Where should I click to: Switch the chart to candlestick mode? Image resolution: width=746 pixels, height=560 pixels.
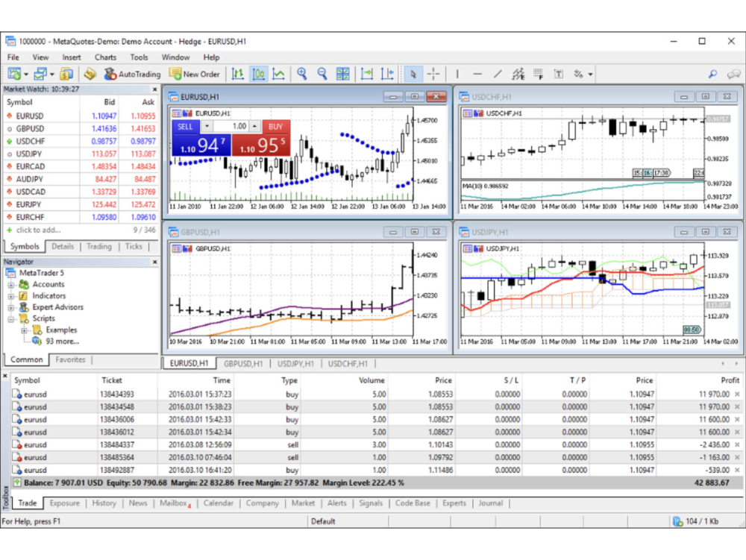pyautogui.click(x=258, y=74)
